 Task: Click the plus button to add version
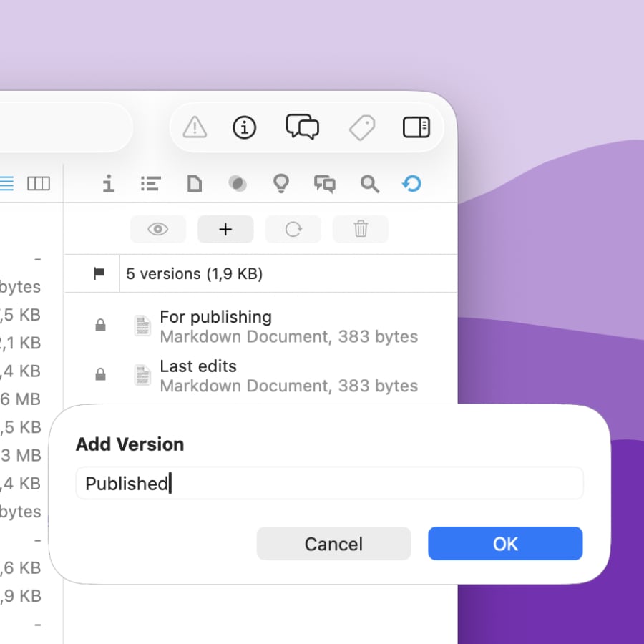[x=225, y=229]
